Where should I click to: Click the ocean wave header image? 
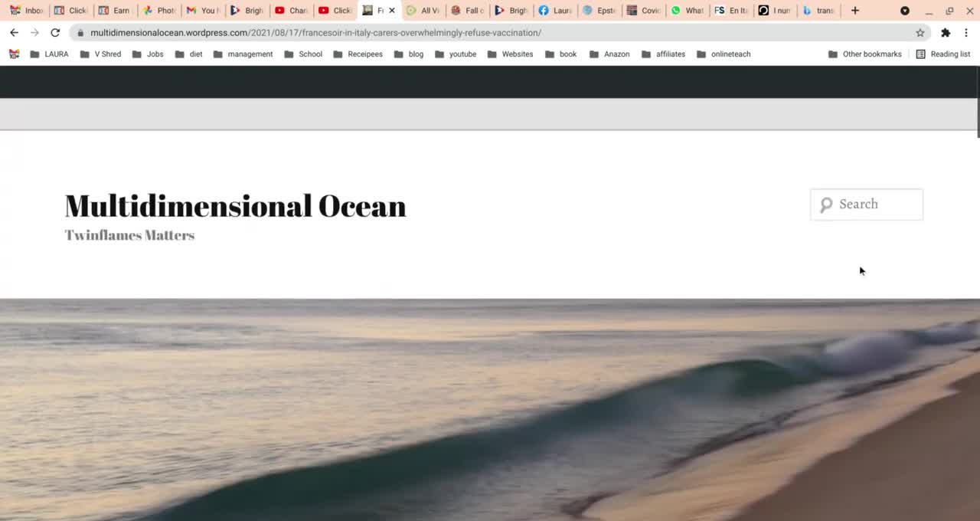(x=490, y=410)
